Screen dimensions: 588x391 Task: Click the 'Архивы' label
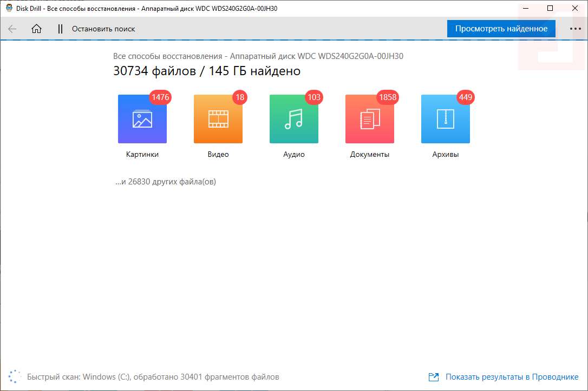click(445, 154)
